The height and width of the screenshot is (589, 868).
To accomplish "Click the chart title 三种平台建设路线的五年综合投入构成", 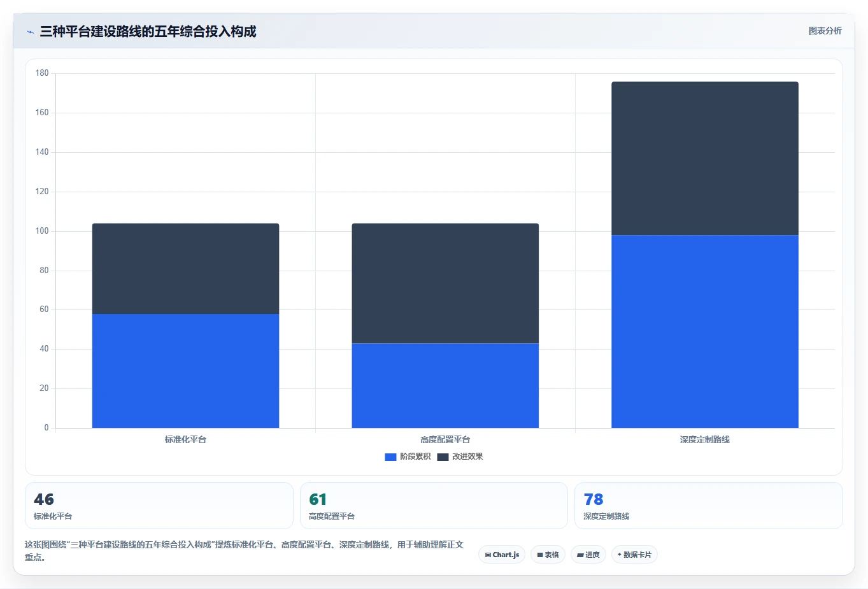I will pos(148,31).
